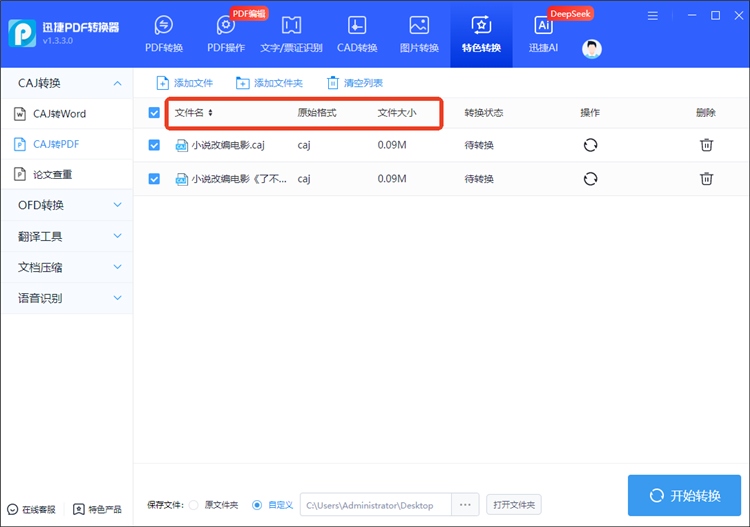The height and width of the screenshot is (527, 750).
Task: Click the save path input field
Action: 375,505
